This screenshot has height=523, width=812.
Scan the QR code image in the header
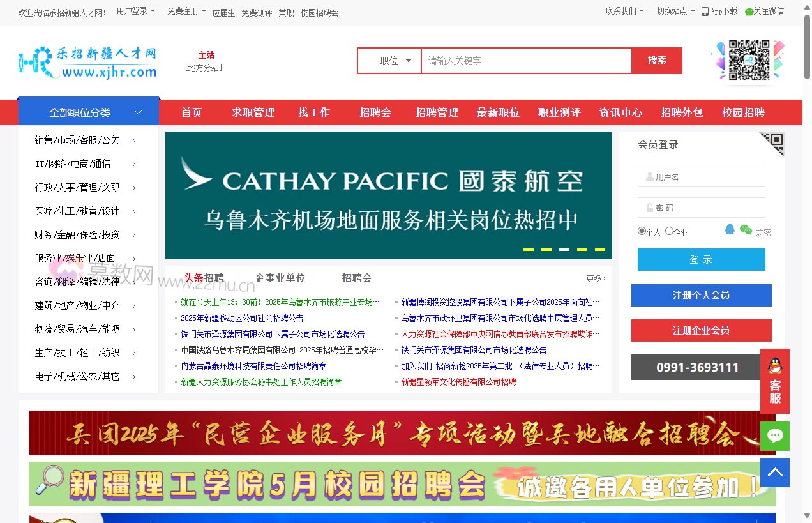tap(750, 61)
